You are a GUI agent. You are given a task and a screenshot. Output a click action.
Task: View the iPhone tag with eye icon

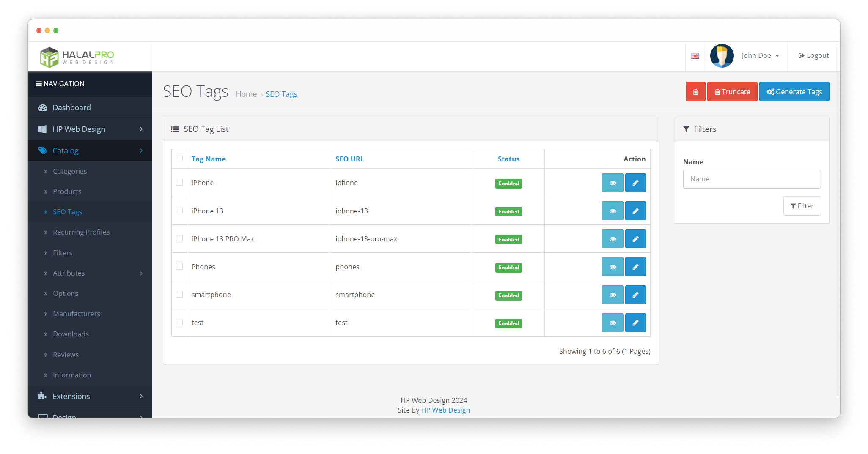point(613,183)
